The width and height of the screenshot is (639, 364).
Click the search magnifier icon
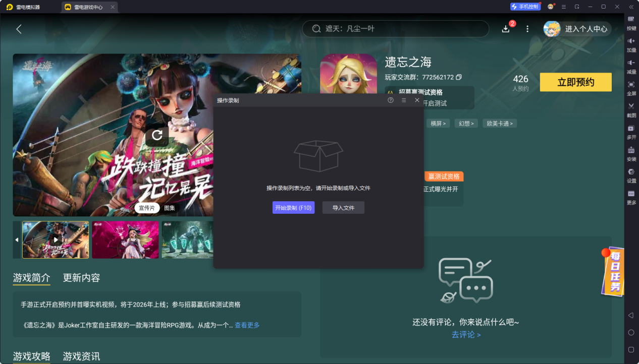click(x=316, y=29)
